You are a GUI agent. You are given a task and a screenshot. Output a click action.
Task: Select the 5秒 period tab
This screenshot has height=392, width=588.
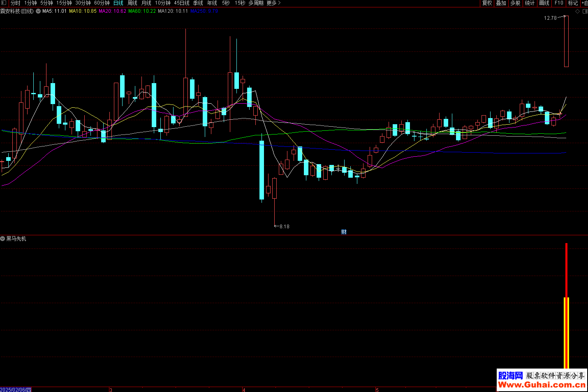click(226, 3)
